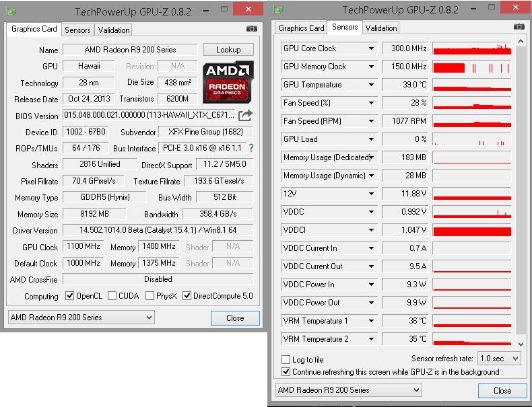Click BIOS export share icon

[x=245, y=115]
